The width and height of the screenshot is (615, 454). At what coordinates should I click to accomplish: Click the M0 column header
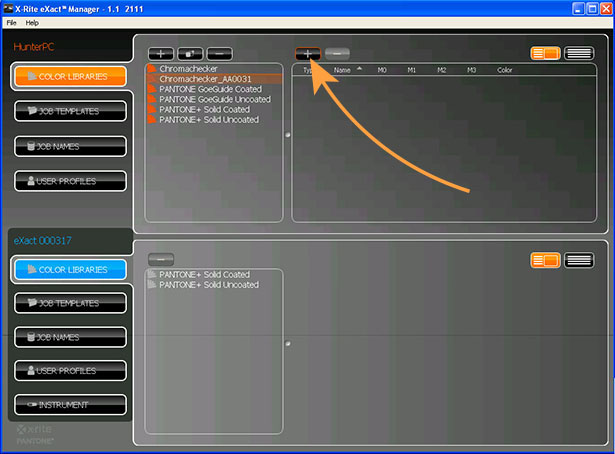pos(382,70)
